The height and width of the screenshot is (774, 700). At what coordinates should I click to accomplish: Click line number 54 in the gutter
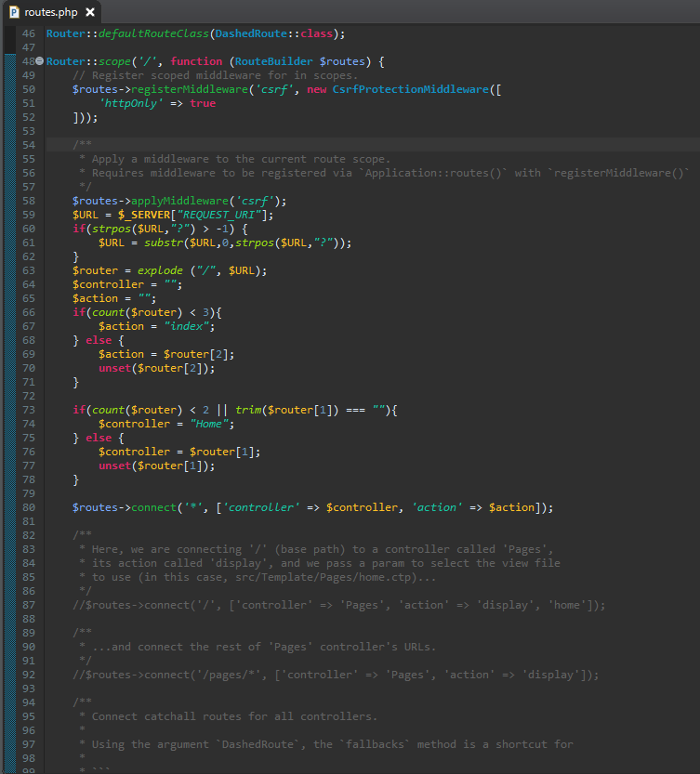[29, 145]
